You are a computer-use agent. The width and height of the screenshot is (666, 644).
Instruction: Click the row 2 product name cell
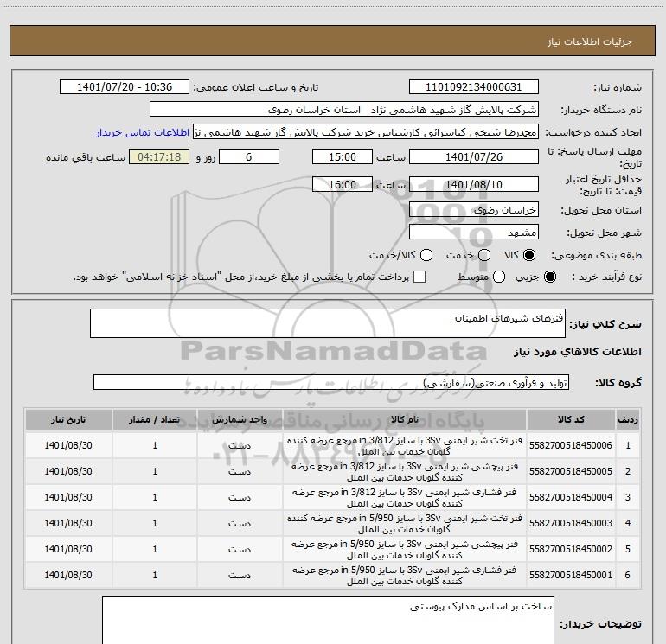(x=405, y=471)
